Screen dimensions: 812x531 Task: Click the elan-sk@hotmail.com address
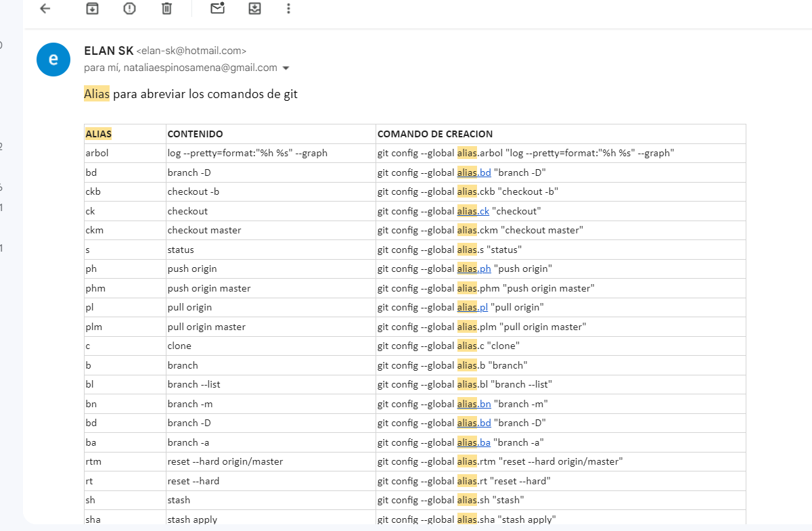click(x=191, y=51)
